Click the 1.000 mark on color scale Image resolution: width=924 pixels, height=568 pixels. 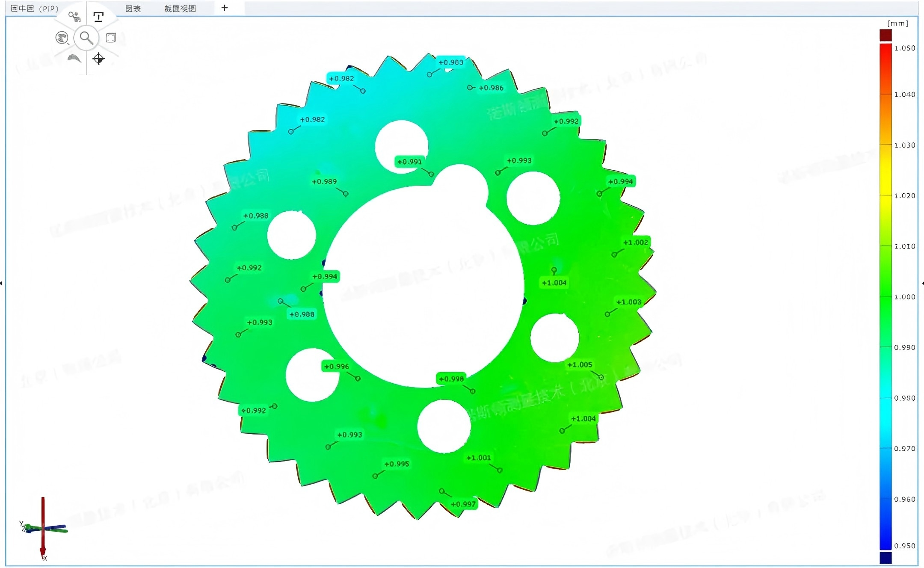point(904,297)
